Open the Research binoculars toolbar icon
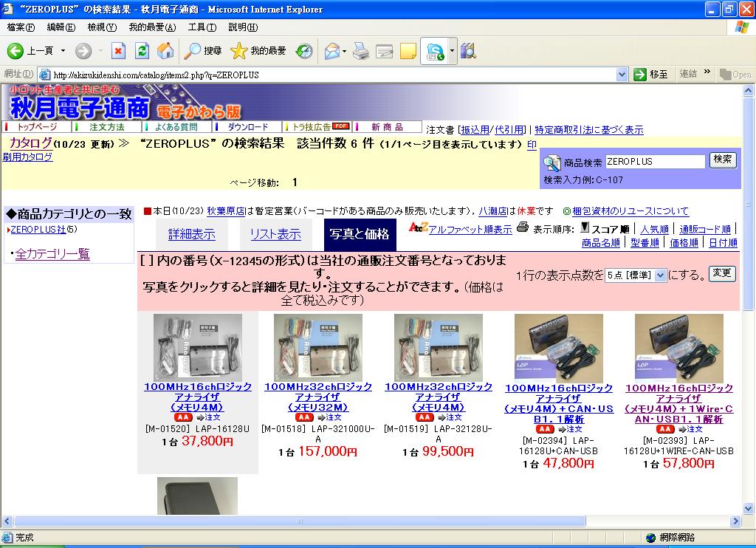This screenshot has height=548, width=756. [x=467, y=51]
